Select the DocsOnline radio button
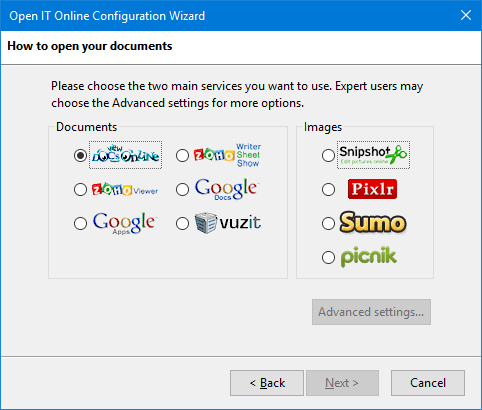The width and height of the screenshot is (482, 410). click(80, 155)
